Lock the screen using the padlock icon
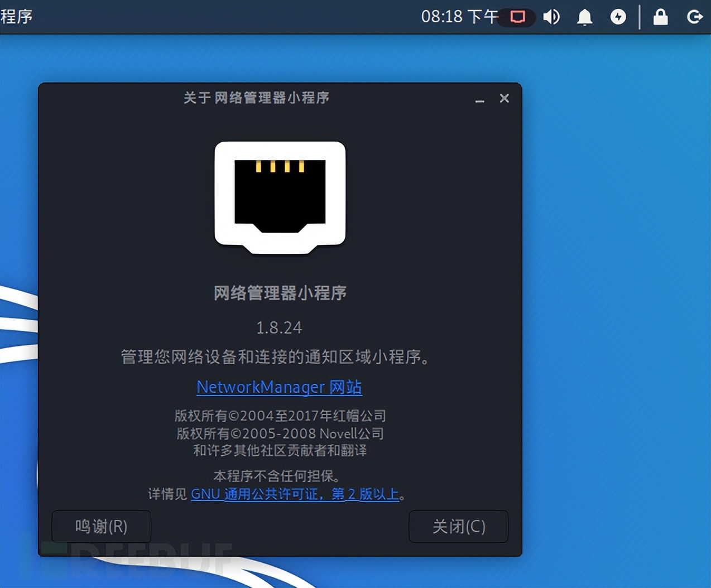Viewport: 711px width, 588px height. pyautogui.click(x=660, y=17)
